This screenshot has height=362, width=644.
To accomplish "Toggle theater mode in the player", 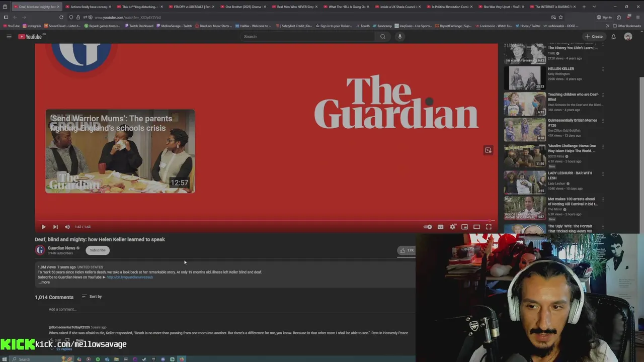I will tap(476, 227).
